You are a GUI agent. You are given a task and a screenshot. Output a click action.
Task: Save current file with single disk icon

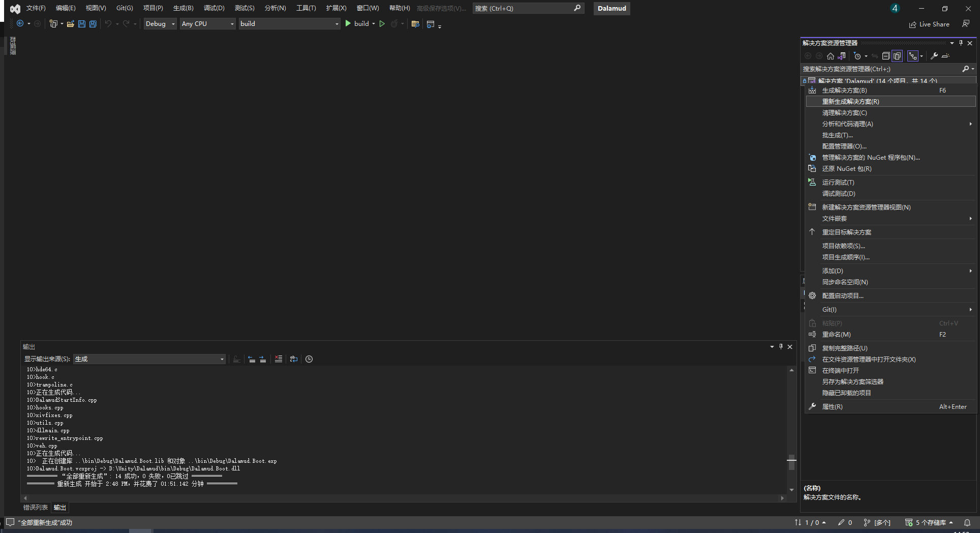(x=82, y=24)
